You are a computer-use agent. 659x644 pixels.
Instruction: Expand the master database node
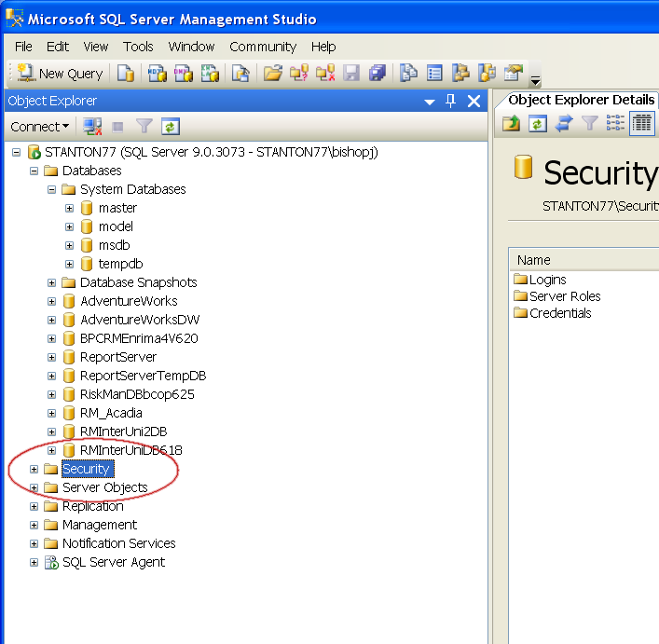pos(69,209)
